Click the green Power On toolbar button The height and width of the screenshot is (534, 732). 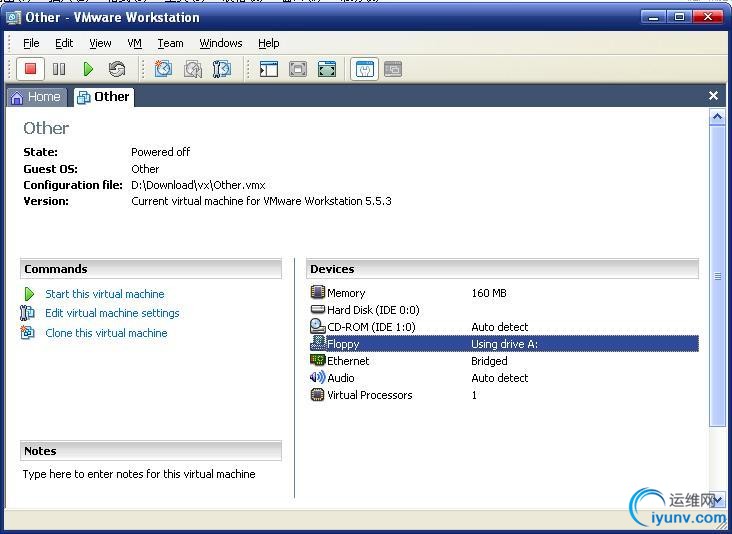[x=88, y=70]
